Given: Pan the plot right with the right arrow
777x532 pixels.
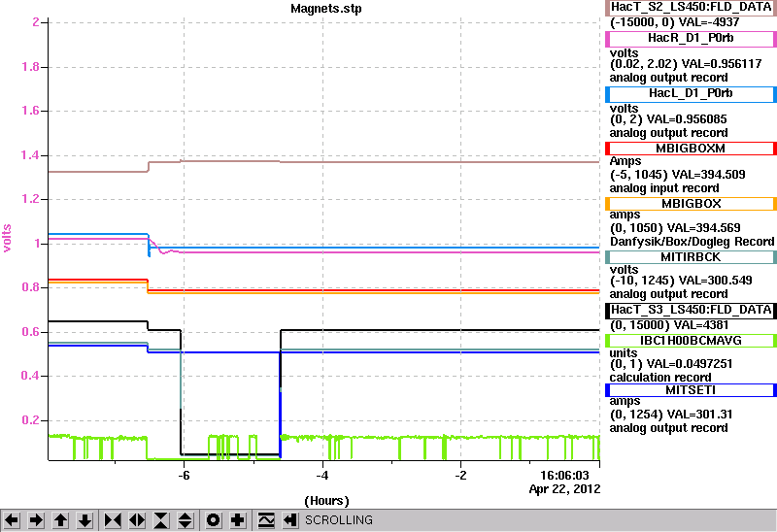Looking at the screenshot, I should tap(36, 520).
